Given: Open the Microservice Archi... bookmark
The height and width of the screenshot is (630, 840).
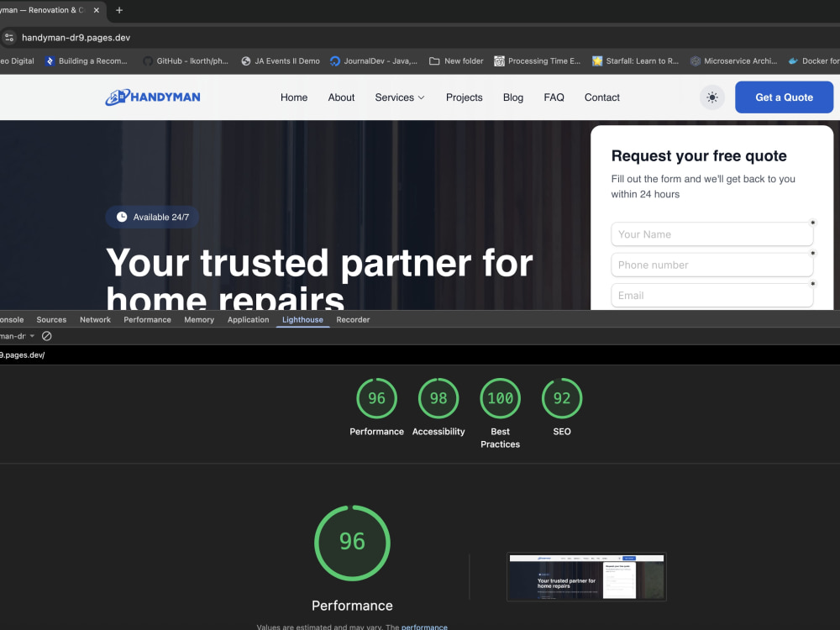Looking at the screenshot, I should (x=733, y=61).
